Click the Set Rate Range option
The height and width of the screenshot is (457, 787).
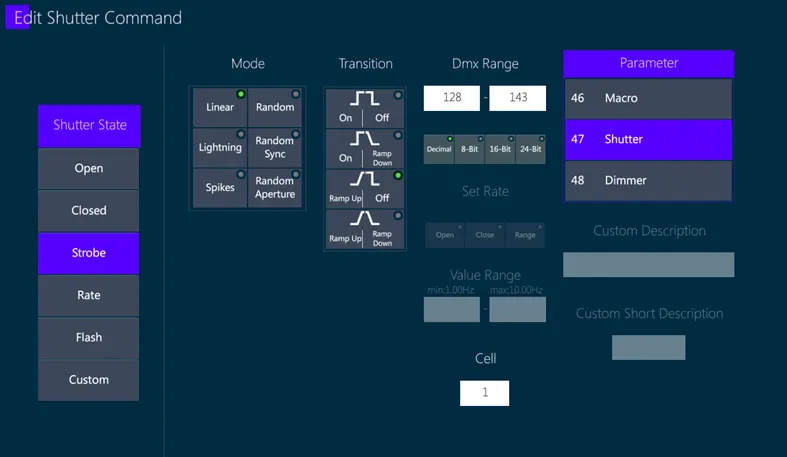[525, 235]
